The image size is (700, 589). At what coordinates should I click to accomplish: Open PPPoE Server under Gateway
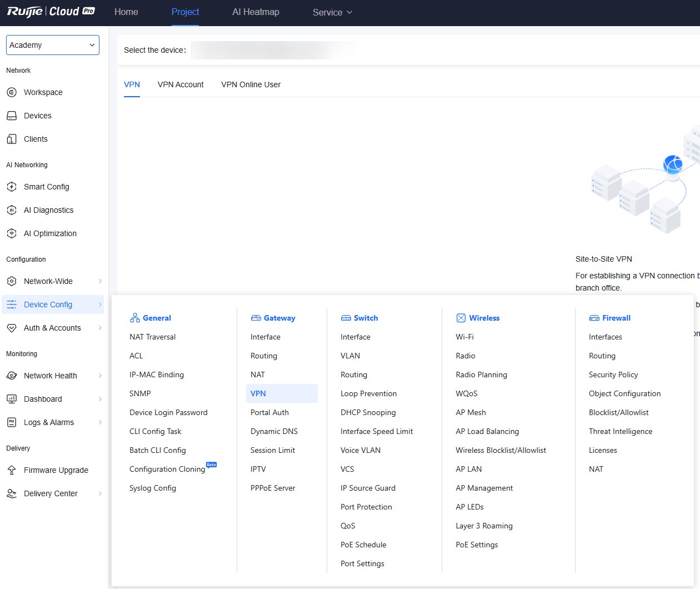tap(273, 488)
